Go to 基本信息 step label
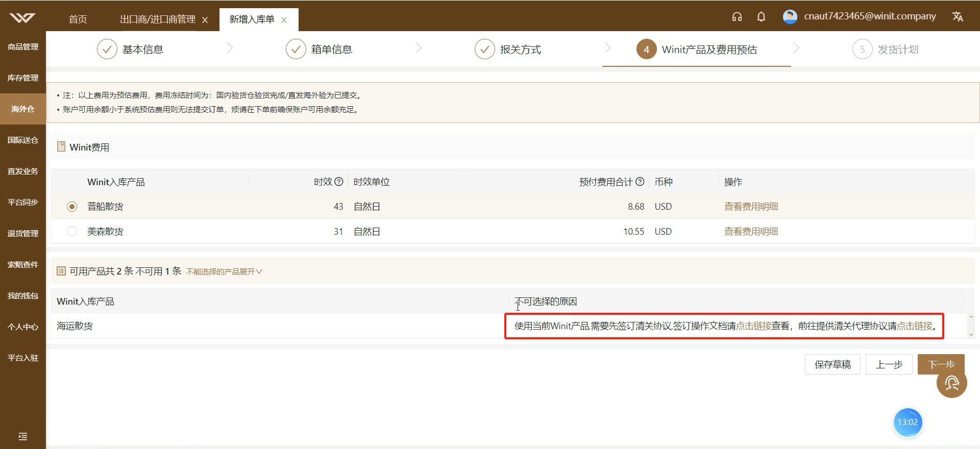Viewport: 980px width, 449px height. [x=143, y=49]
